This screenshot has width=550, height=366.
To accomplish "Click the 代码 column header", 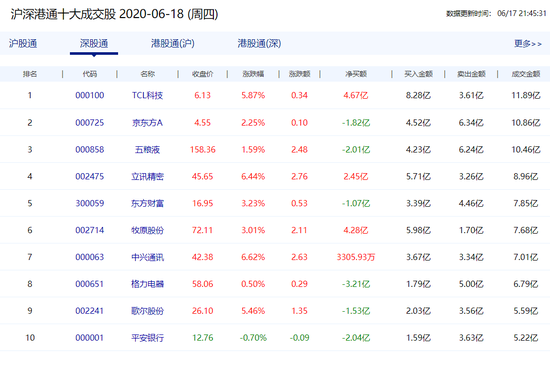I will [x=90, y=74].
